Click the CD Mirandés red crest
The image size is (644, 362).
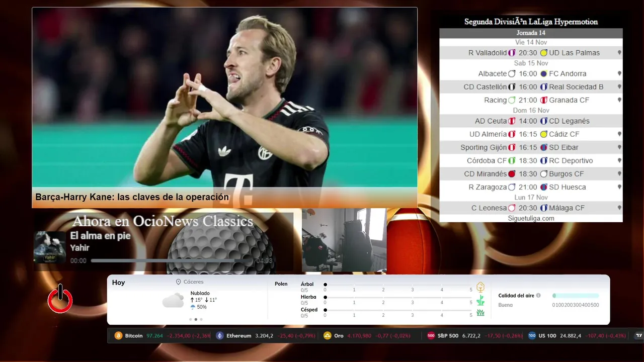click(512, 174)
